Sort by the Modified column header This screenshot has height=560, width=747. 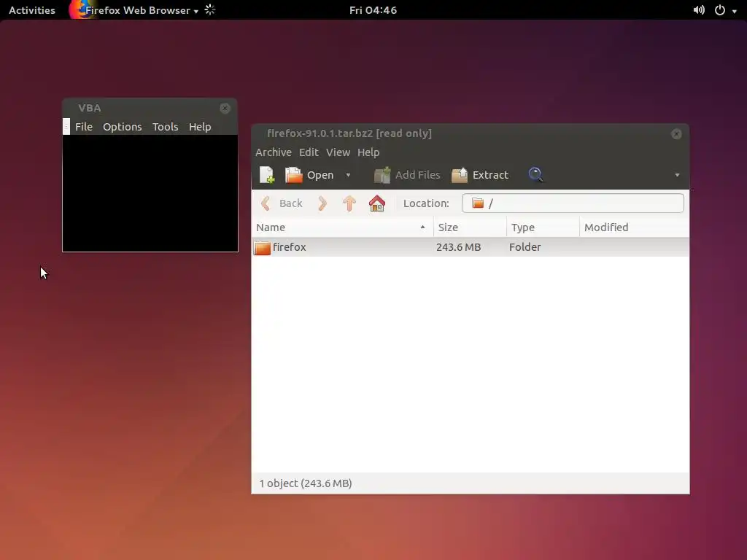tap(635, 227)
